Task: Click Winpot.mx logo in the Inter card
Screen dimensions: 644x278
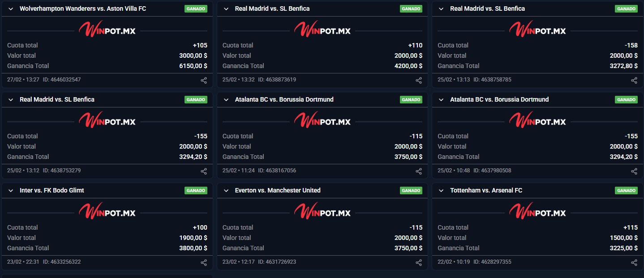Action: click(x=107, y=211)
